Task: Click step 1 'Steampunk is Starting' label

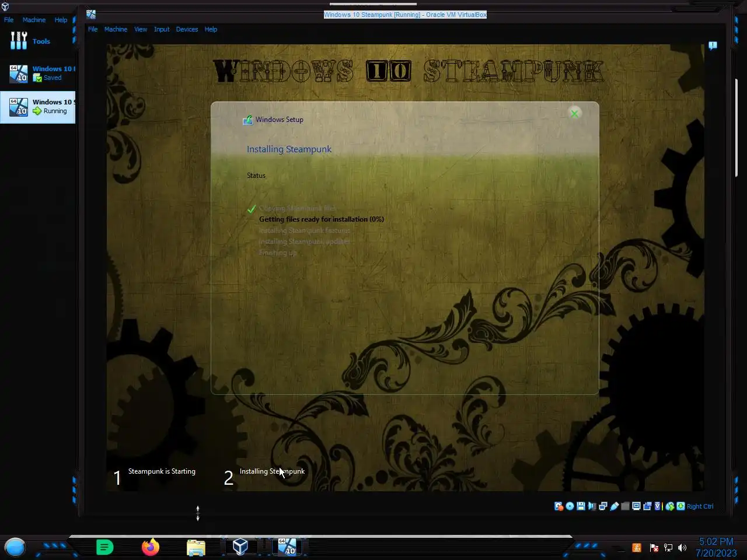Action: [x=162, y=471]
